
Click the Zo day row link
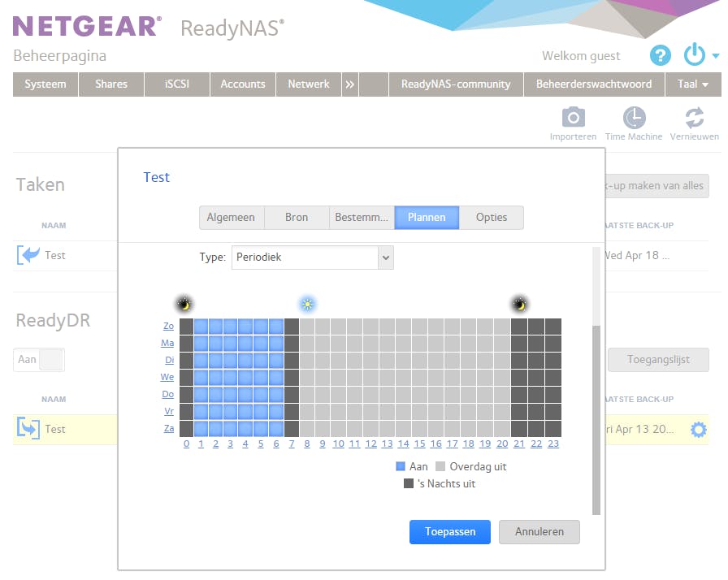pos(168,327)
